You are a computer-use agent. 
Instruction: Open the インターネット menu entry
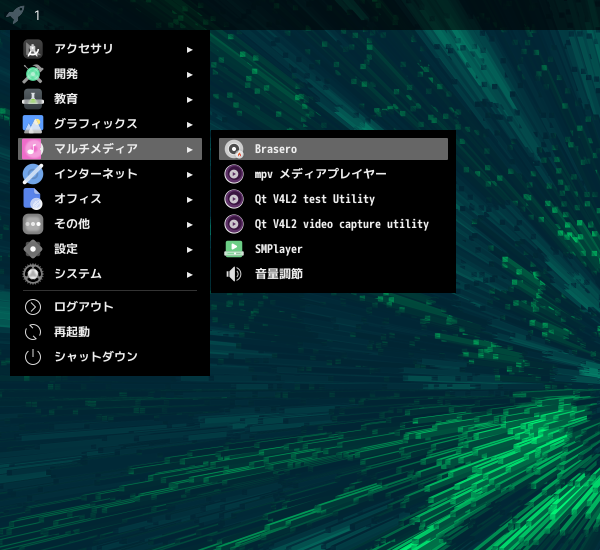coord(110,174)
